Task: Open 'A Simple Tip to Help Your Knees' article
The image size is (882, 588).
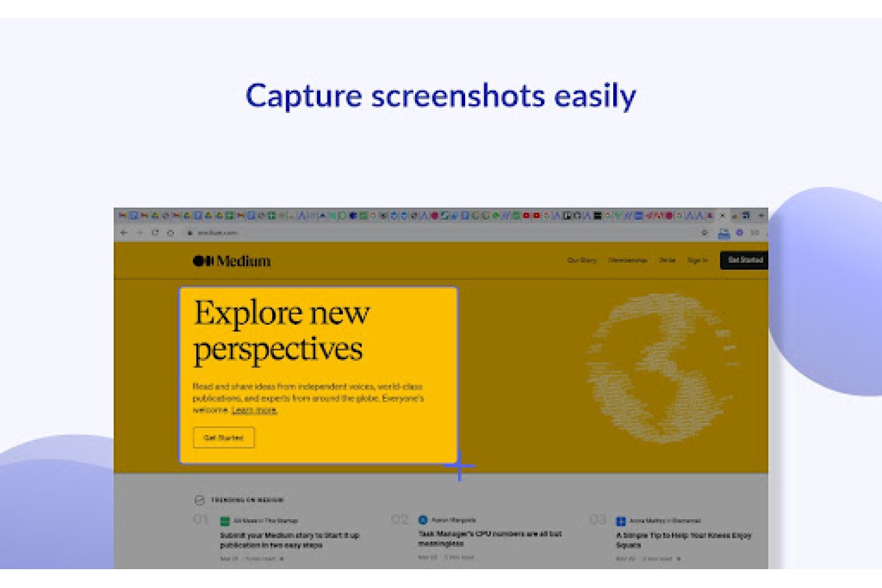Action: pos(684,540)
